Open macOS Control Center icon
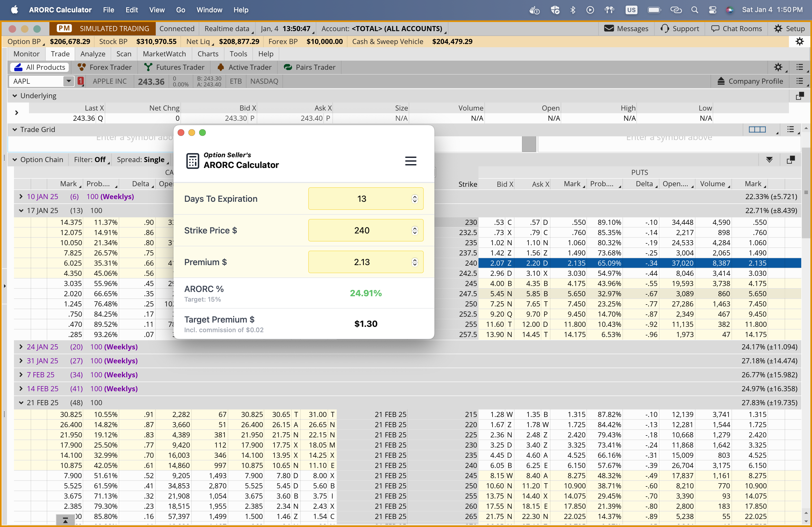Image resolution: width=812 pixels, height=527 pixels. pyautogui.click(x=712, y=10)
